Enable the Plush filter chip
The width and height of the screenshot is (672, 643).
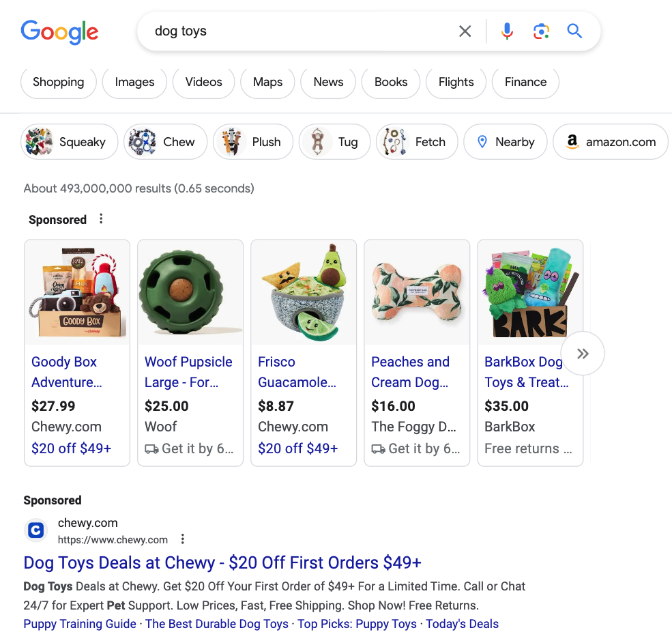coord(252,141)
